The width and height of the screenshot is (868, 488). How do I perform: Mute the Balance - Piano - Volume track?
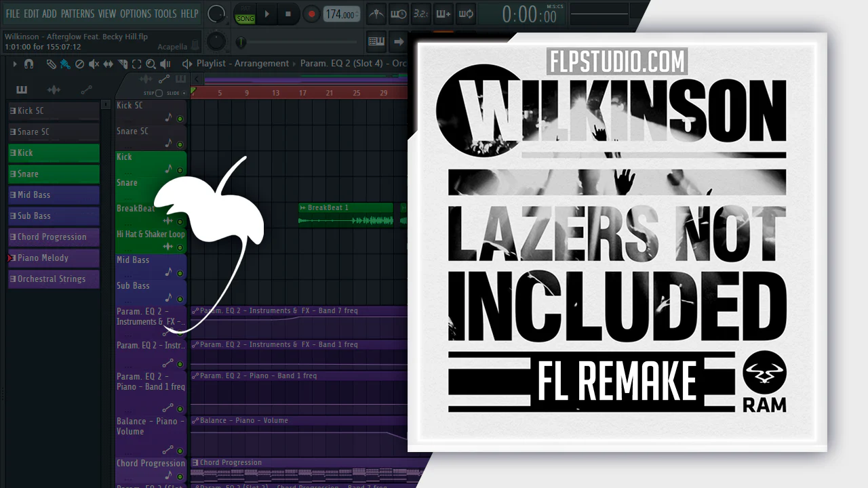(x=180, y=449)
